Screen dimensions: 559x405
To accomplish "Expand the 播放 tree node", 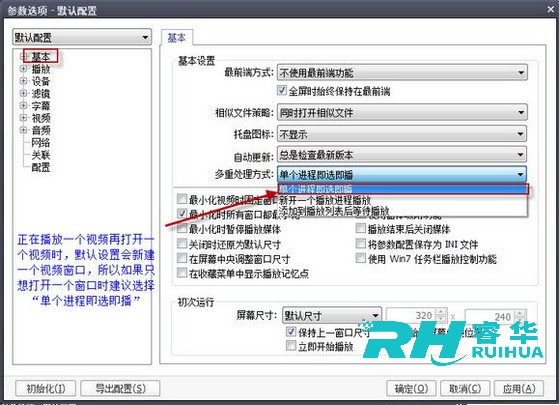I will (23, 68).
